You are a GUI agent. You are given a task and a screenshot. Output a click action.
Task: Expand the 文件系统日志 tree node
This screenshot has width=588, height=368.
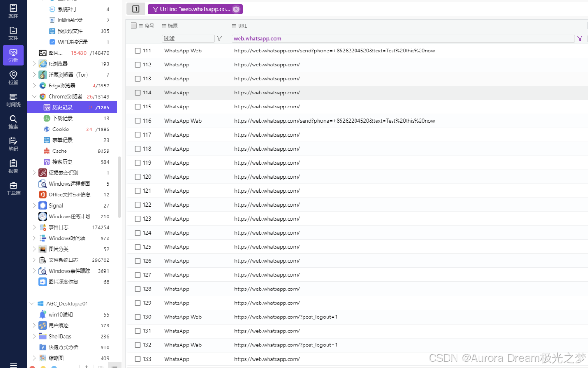coord(34,260)
